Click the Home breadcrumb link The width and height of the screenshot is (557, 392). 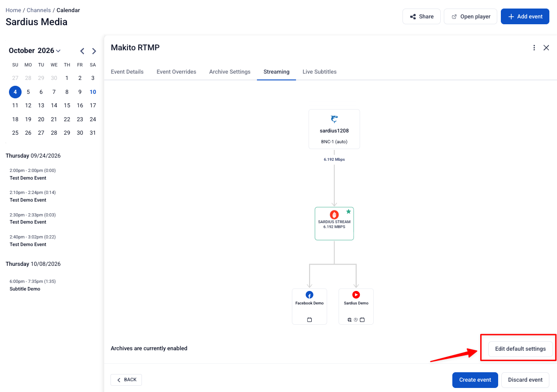coord(13,10)
